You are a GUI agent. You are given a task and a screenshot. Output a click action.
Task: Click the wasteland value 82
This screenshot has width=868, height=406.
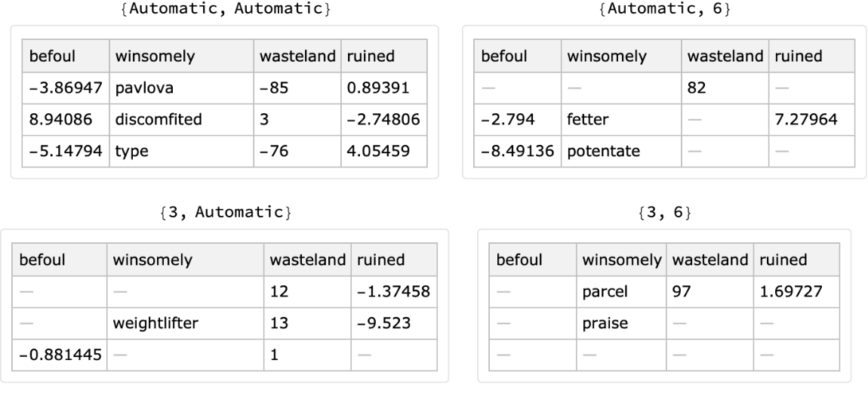694,87
